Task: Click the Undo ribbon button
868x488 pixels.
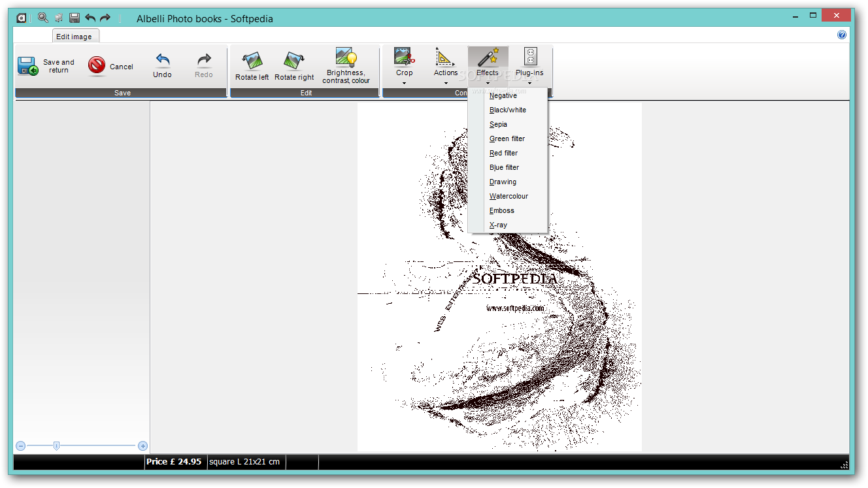Action: tap(162, 66)
